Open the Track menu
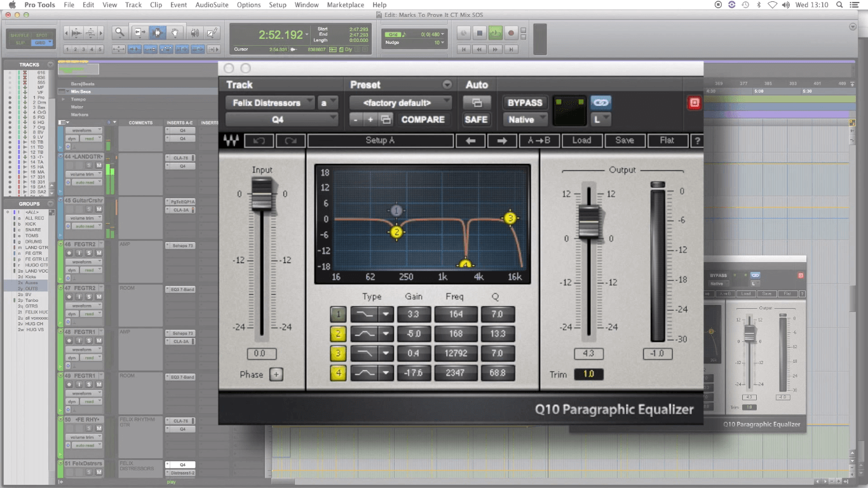Screen dimensions: 868x488 pyautogui.click(x=133, y=4)
